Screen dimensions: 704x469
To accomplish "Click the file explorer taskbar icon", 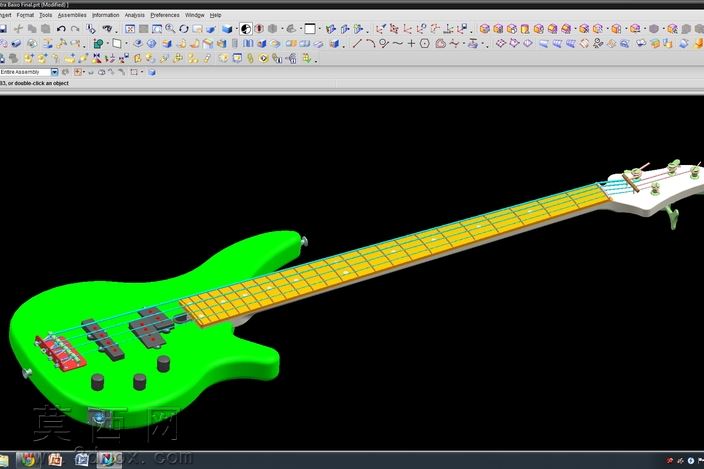I will [x=4, y=460].
